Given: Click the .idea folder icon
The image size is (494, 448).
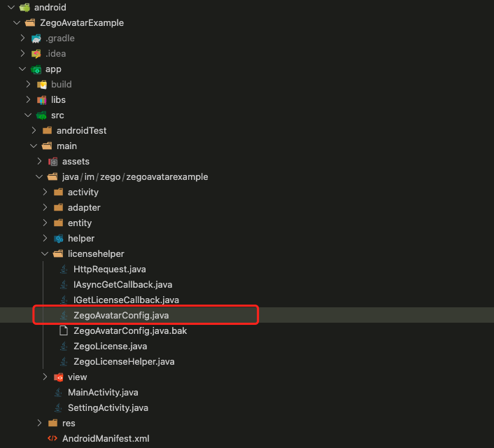Looking at the screenshot, I should pyautogui.click(x=36, y=54).
